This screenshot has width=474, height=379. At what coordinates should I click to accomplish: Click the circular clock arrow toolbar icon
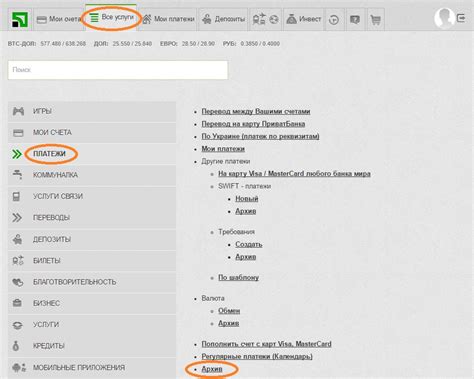tap(334, 20)
